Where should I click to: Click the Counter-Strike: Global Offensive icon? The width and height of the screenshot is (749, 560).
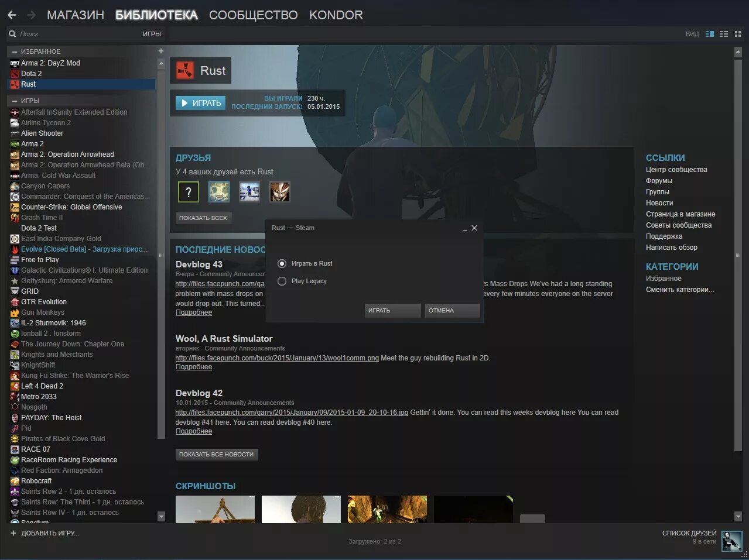(x=15, y=207)
